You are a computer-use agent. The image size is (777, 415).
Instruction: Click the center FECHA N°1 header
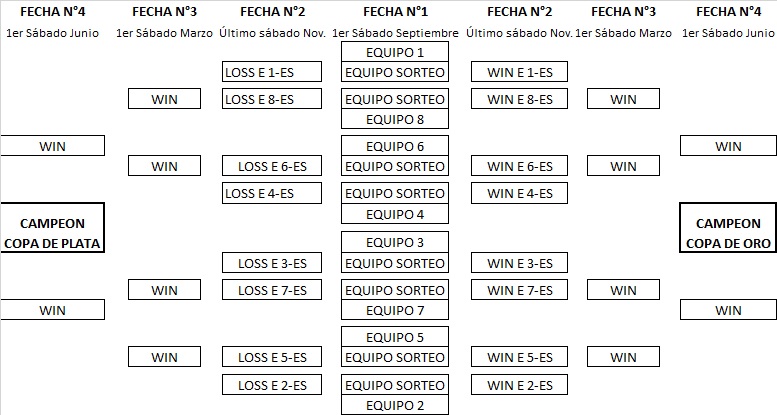395,11
